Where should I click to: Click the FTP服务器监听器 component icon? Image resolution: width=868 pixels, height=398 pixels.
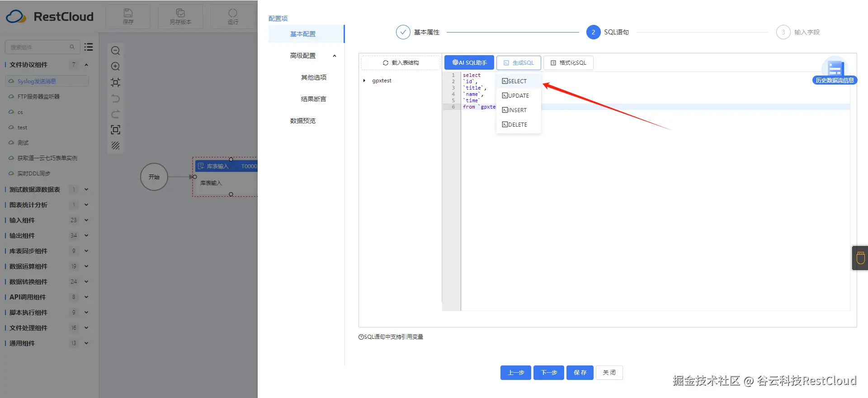[11, 96]
